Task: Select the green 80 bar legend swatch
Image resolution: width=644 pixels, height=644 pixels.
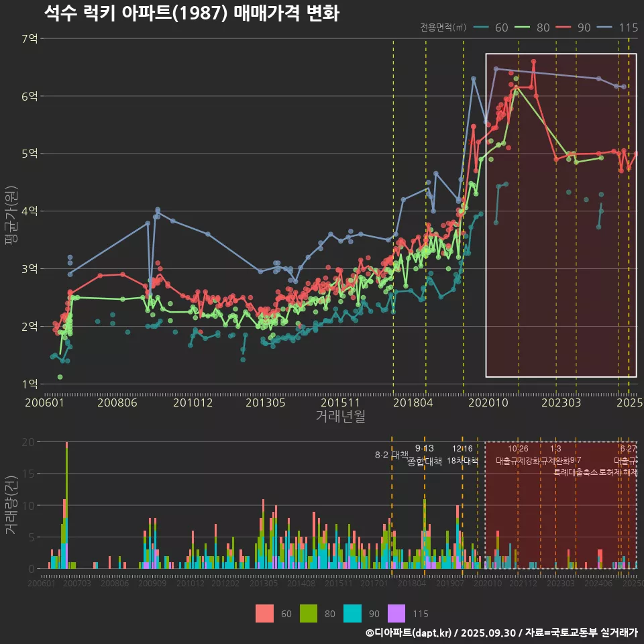Action: tap(308, 613)
